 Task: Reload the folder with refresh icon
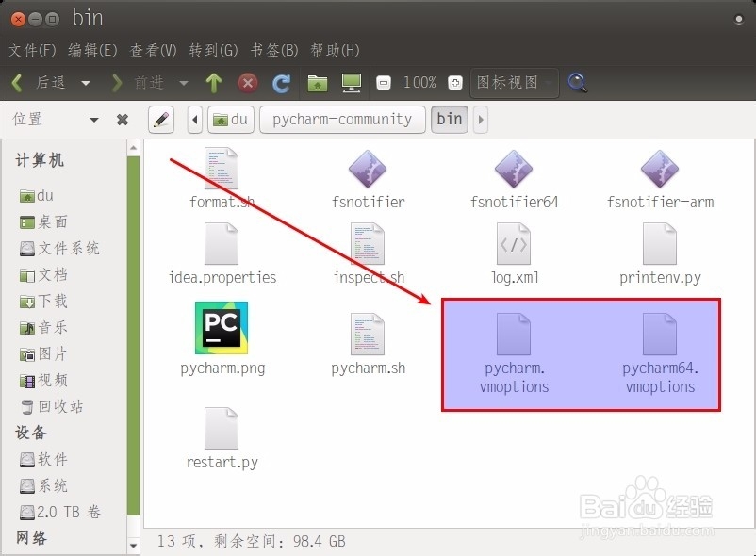point(282,83)
